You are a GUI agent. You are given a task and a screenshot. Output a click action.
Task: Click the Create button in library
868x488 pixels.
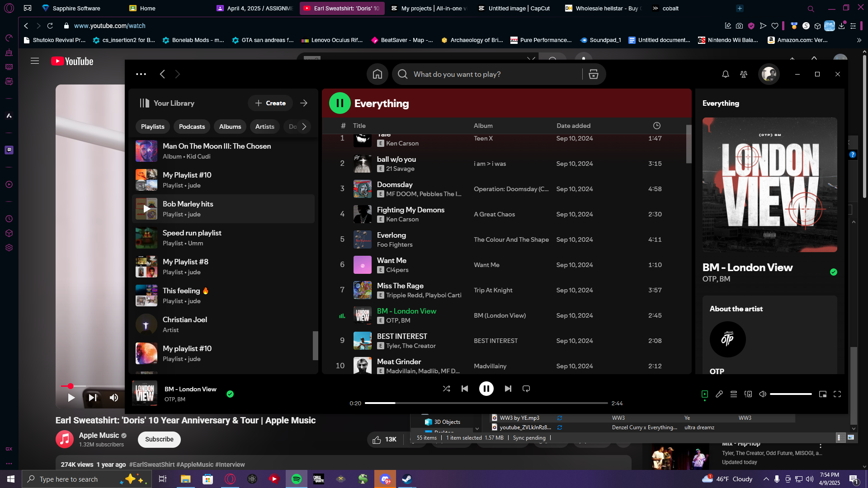[x=270, y=103]
